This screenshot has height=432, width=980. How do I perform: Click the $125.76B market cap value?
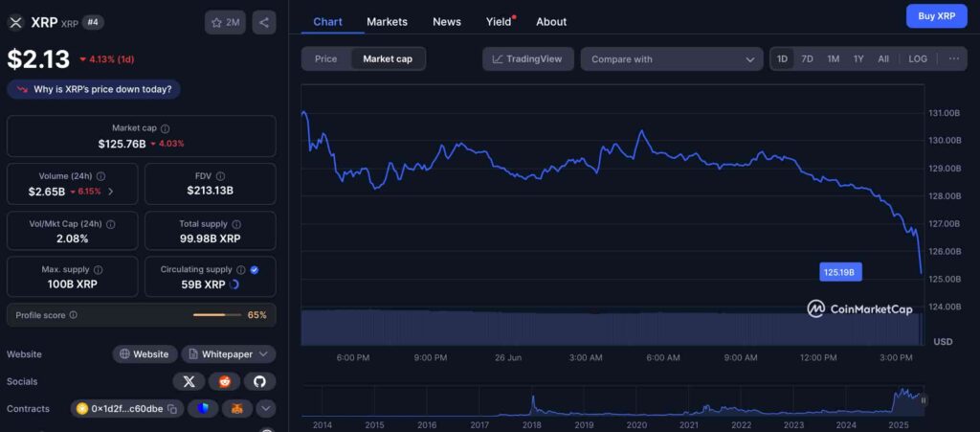[122, 143]
